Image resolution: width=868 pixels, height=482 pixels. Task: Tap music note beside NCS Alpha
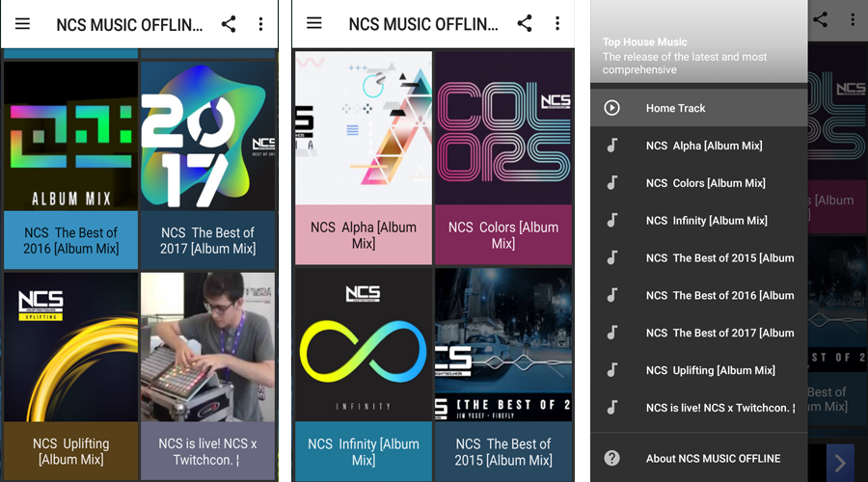(611, 146)
